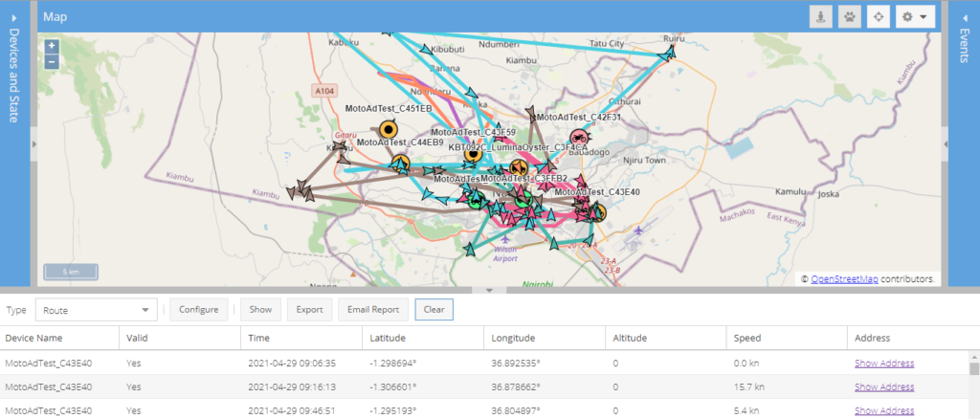Viewport: 980px width, 419px height.
Task: Open the OpenStreetMap attribution link
Action: pos(846,279)
